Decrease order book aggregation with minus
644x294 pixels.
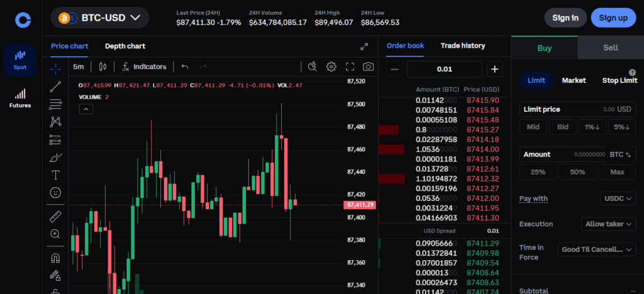coord(394,69)
